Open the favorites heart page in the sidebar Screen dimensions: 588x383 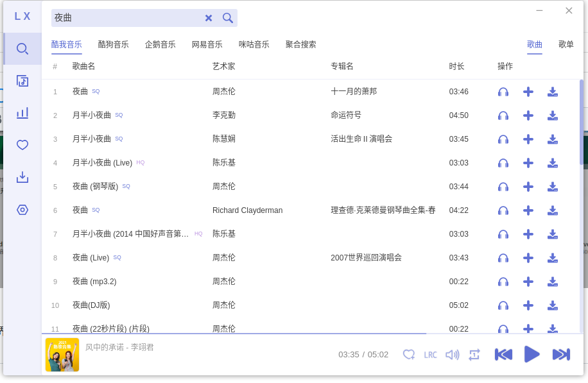[22, 145]
